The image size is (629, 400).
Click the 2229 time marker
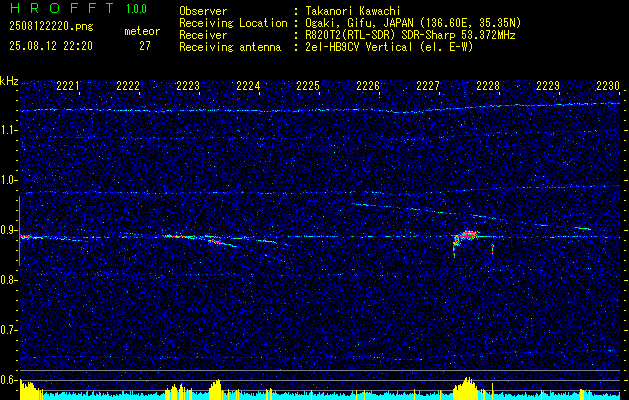pos(548,86)
